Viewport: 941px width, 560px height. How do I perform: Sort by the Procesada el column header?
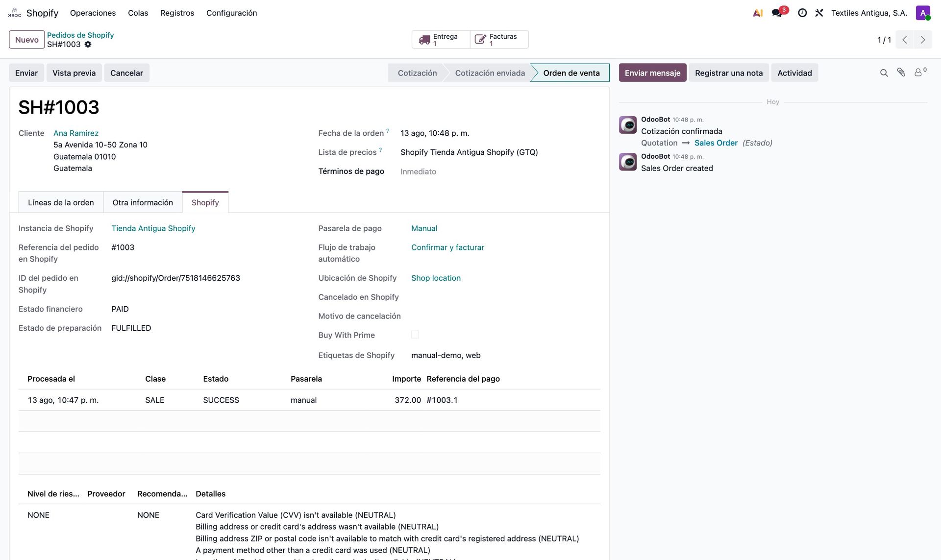click(x=51, y=379)
